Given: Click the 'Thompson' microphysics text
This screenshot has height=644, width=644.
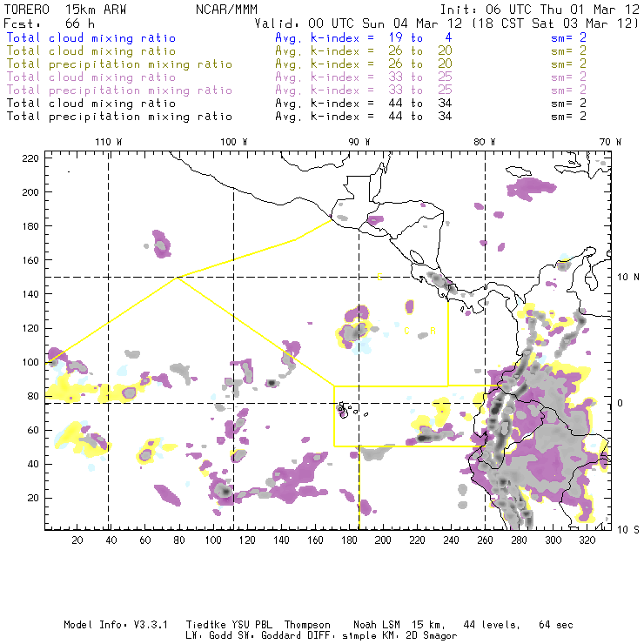Looking at the screenshot, I should pos(307,625).
